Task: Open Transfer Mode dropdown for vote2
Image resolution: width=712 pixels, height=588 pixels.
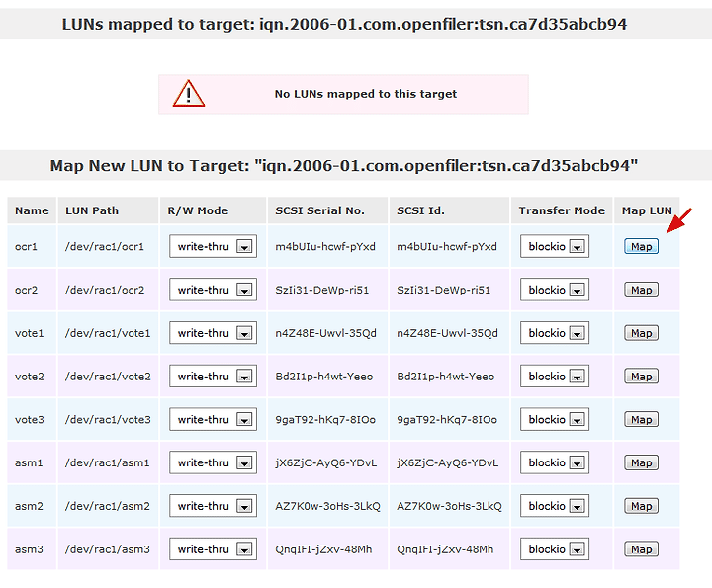Action: pos(555,377)
